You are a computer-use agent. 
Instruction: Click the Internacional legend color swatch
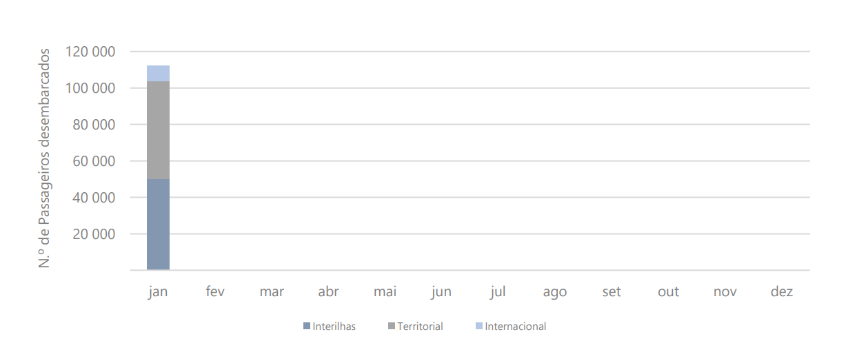479,326
